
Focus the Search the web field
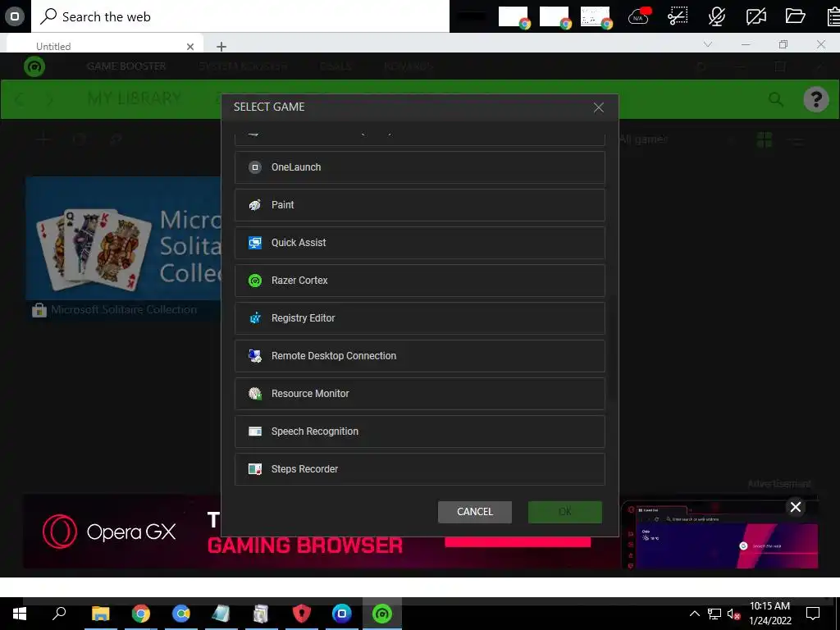click(241, 16)
